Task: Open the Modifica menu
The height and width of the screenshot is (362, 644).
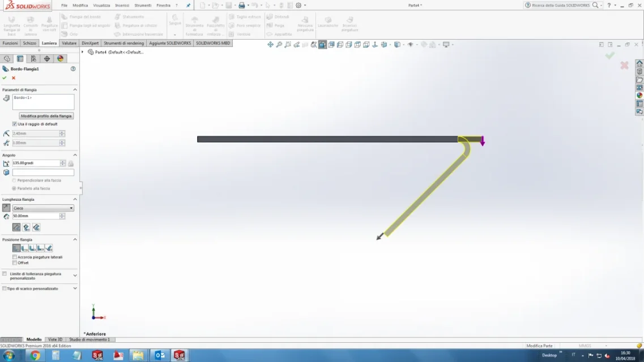Action: point(80,5)
